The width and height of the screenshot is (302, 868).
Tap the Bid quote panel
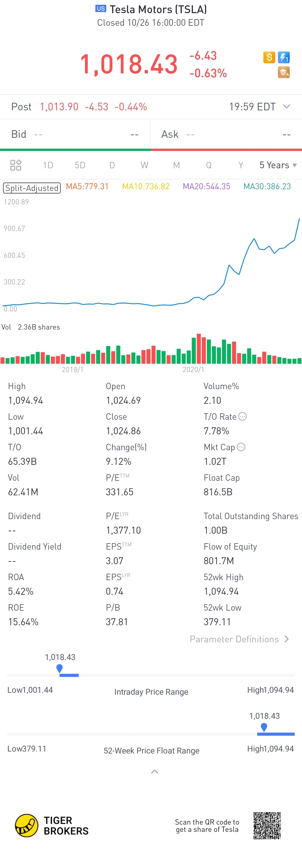click(x=75, y=134)
